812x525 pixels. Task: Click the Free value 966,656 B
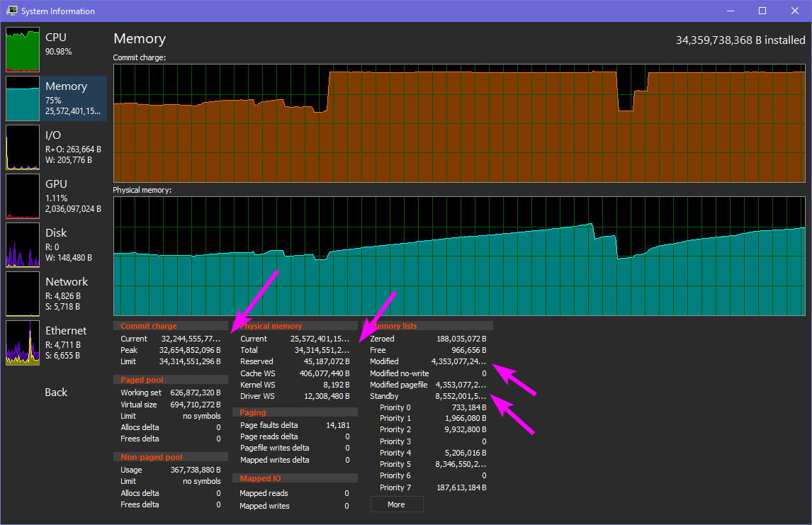(468, 350)
